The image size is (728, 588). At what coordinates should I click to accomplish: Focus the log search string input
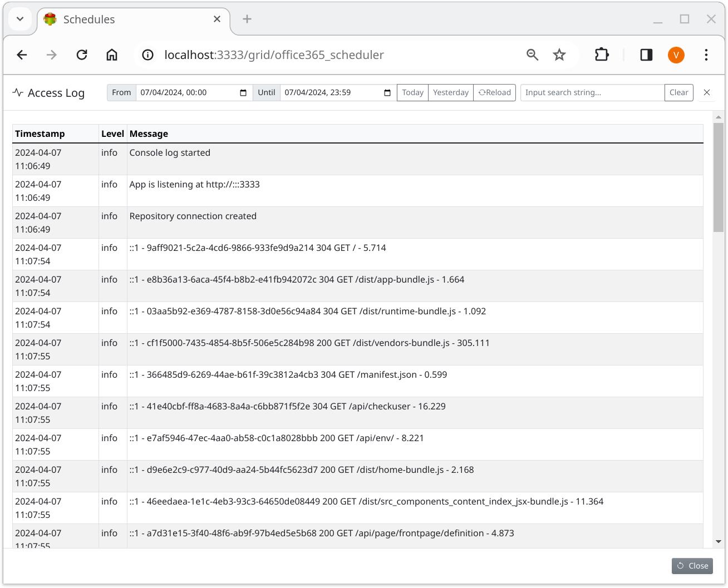(x=592, y=92)
